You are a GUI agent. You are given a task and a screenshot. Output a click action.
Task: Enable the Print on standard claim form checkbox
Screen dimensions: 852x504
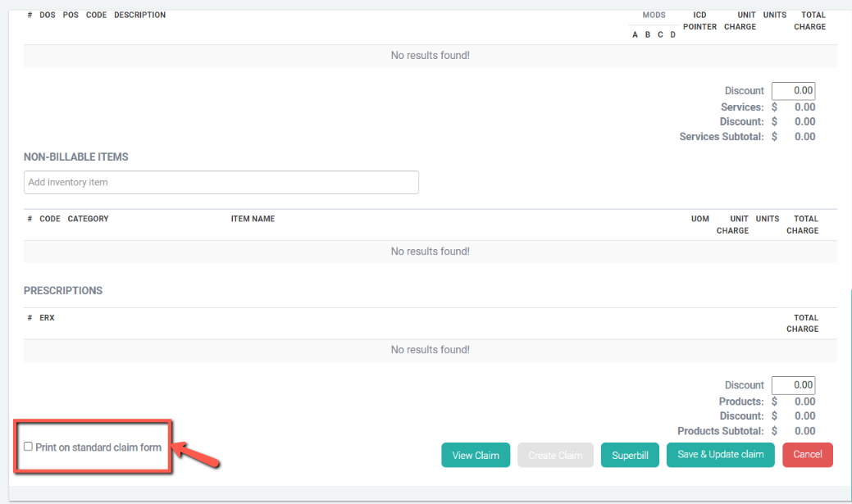coord(28,447)
